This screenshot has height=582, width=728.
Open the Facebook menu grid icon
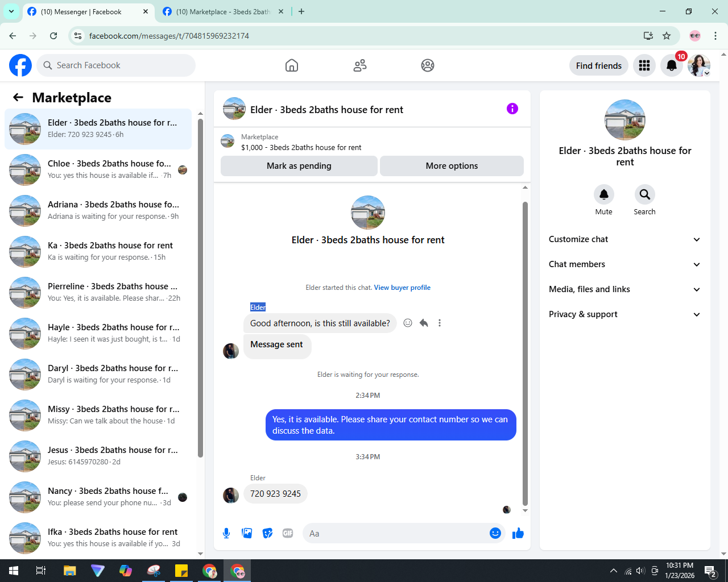[644, 65]
